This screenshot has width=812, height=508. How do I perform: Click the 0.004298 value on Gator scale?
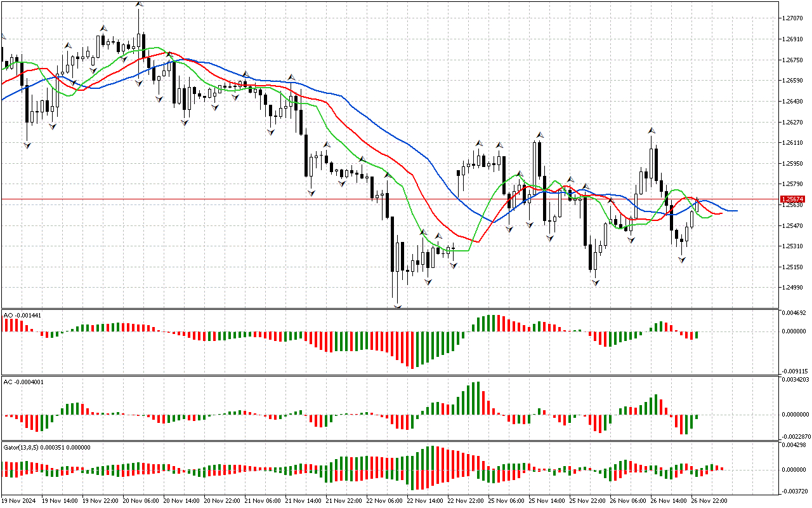click(x=794, y=445)
